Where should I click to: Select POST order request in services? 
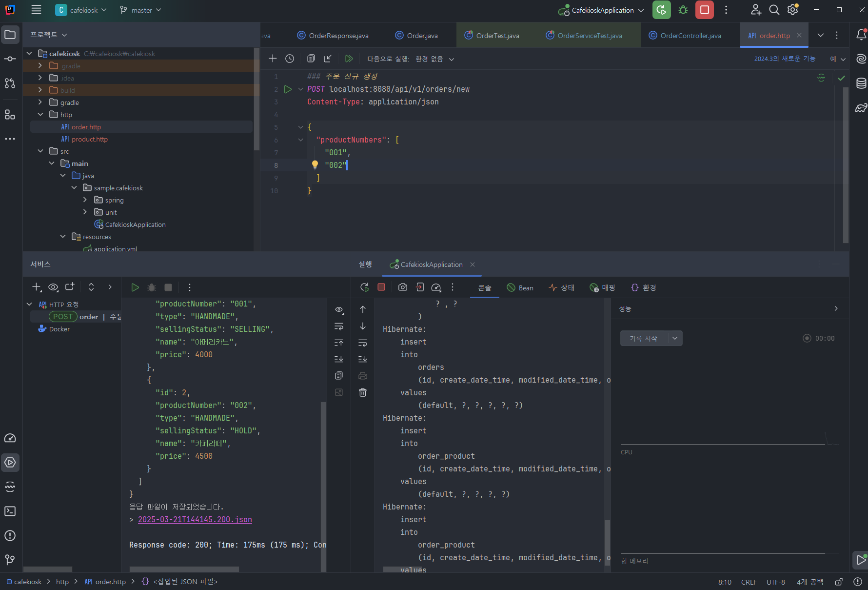pyautogui.click(x=76, y=316)
